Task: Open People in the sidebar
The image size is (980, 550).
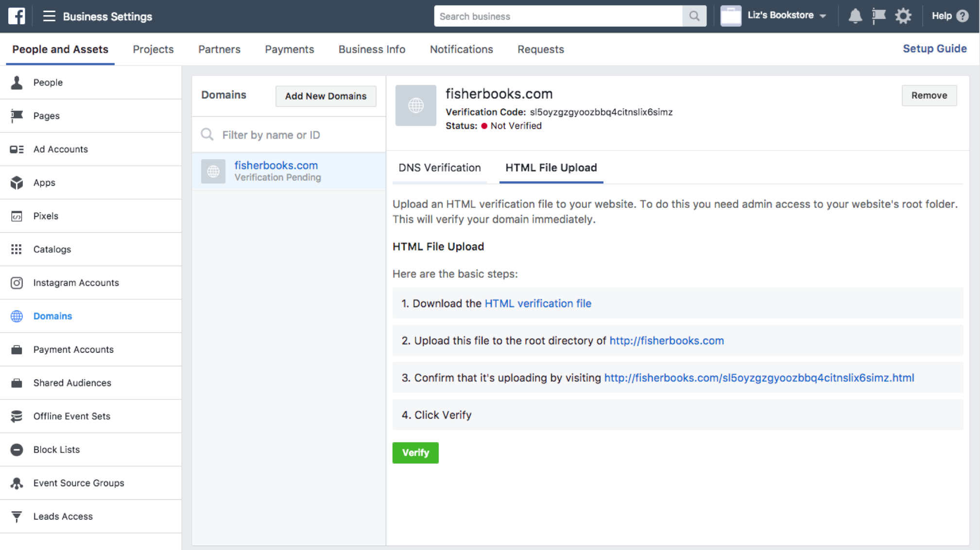Action: point(91,83)
